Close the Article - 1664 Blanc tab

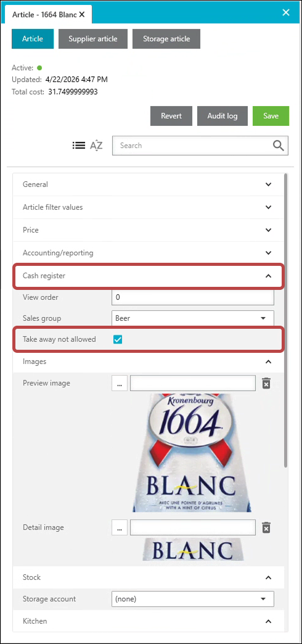[81, 14]
